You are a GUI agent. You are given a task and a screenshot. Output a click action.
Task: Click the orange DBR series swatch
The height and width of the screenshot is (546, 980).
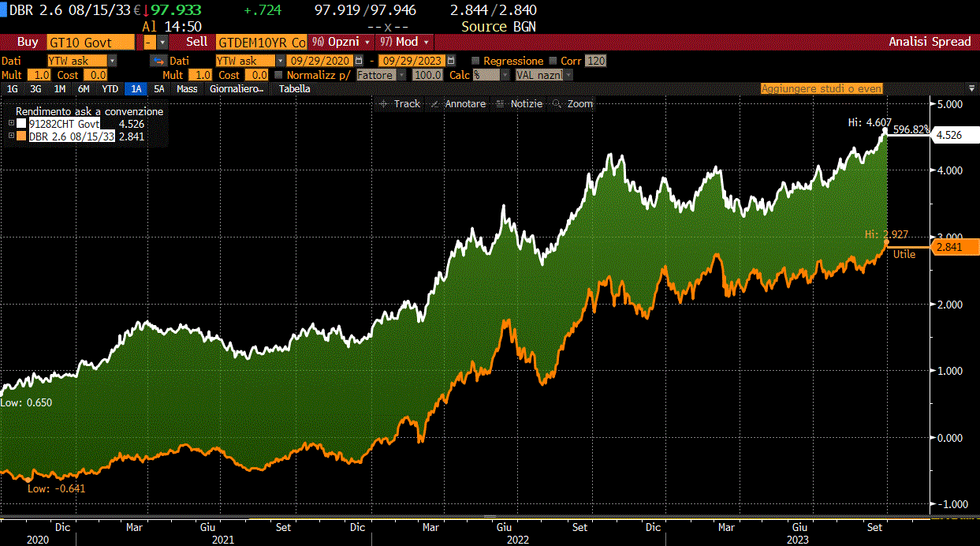(x=21, y=136)
